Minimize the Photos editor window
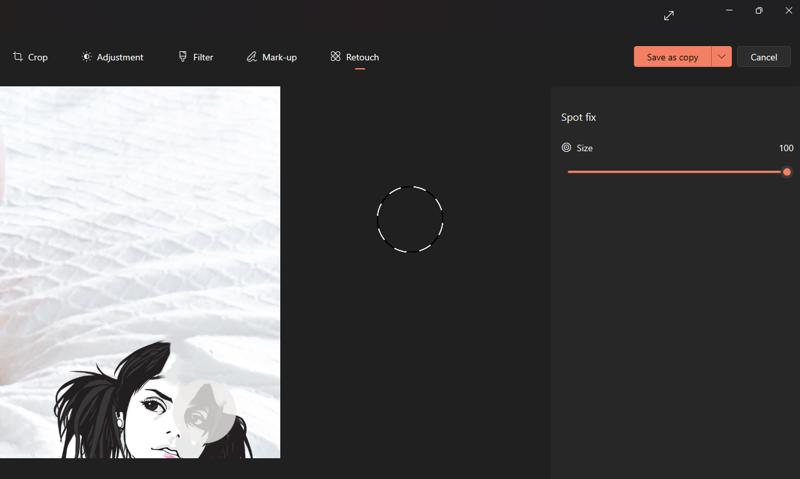 [x=729, y=11]
